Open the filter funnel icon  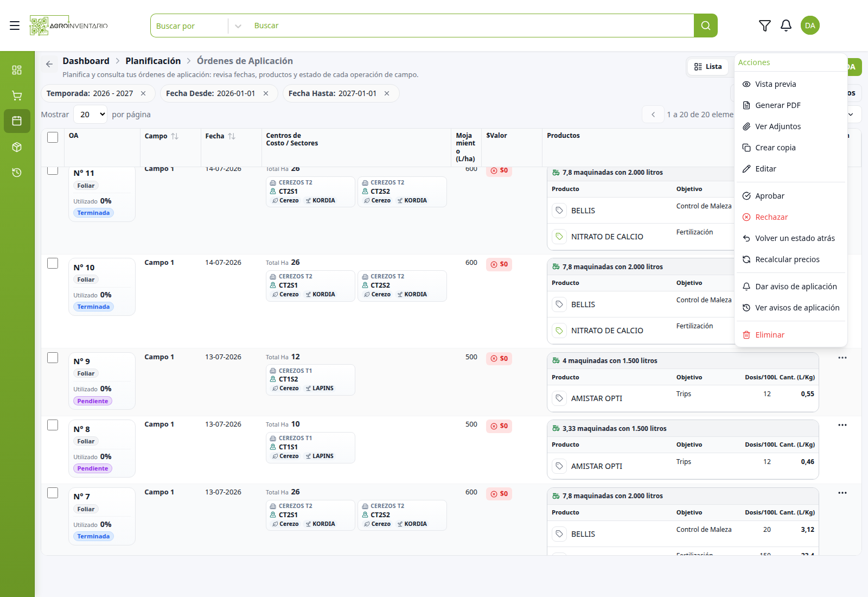(x=764, y=26)
